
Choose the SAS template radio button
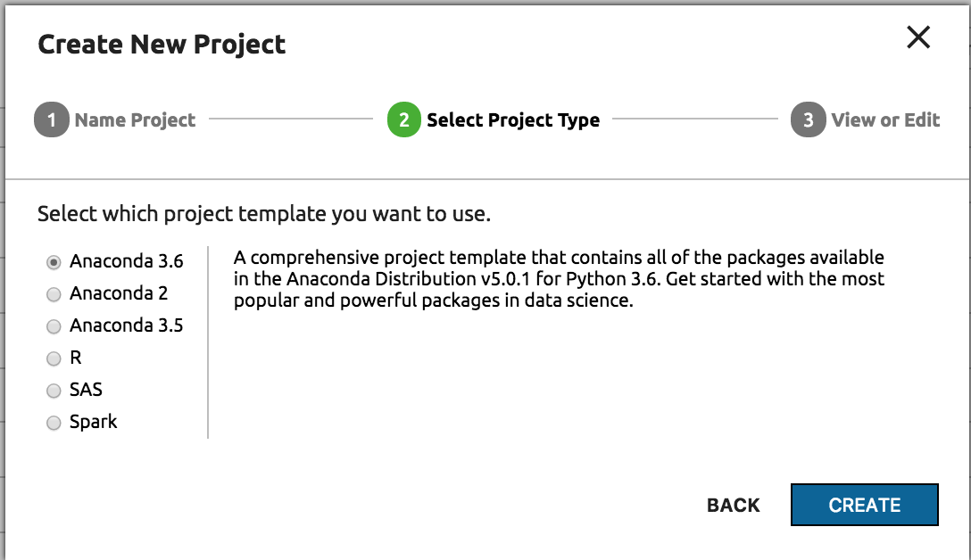pyautogui.click(x=54, y=391)
